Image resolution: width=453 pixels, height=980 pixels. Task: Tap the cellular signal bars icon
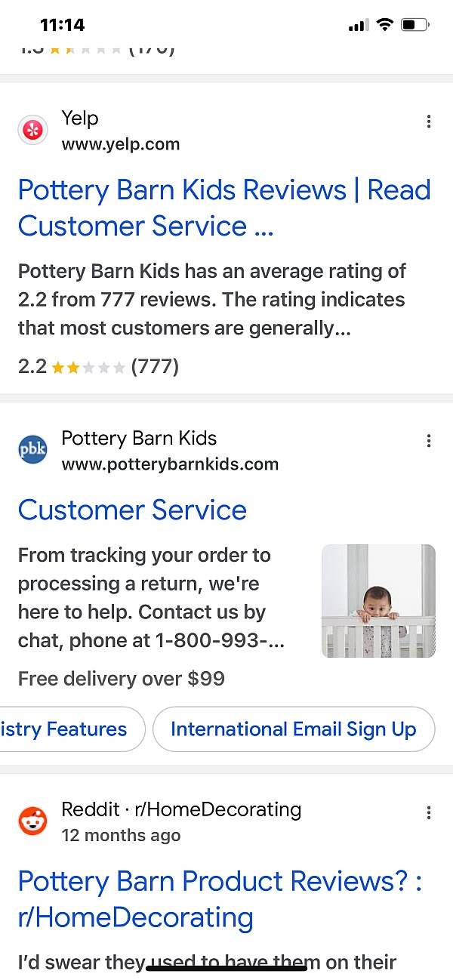coord(358,26)
